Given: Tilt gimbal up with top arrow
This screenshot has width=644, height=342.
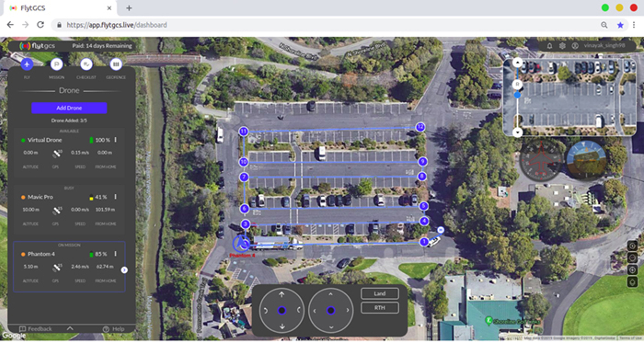Looking at the screenshot, I should [517, 63].
